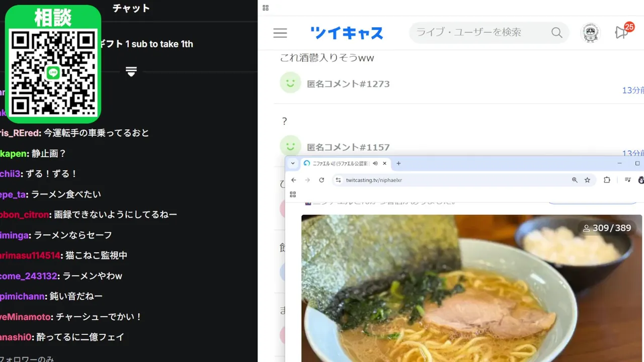This screenshot has width=644, height=362.
Task: Click the avatar of 匿名コメント#1157
Action: [290, 146]
